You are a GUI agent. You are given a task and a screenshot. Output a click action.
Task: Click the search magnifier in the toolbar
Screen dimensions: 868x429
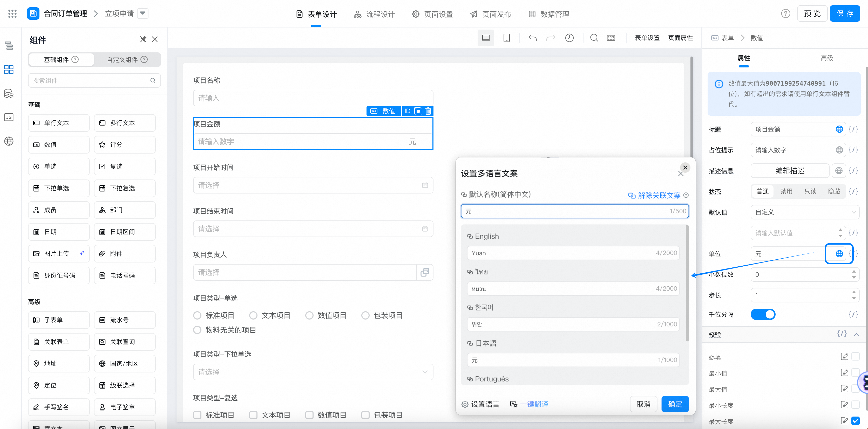[x=594, y=38]
